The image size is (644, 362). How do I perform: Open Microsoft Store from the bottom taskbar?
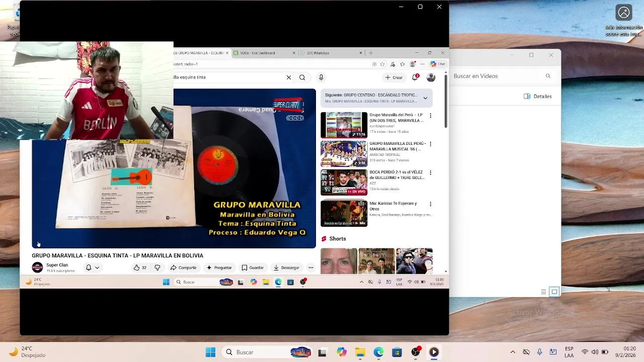[x=397, y=352]
